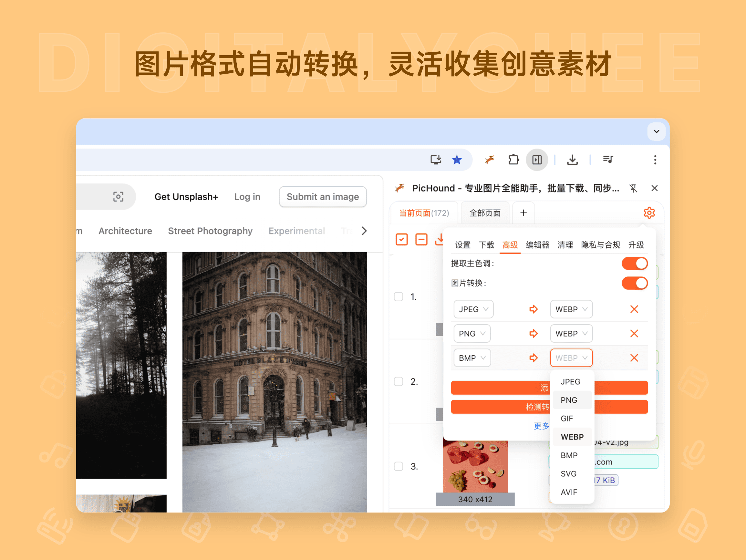Open PicHound settings via gear icon
The width and height of the screenshot is (746, 560).
click(649, 213)
